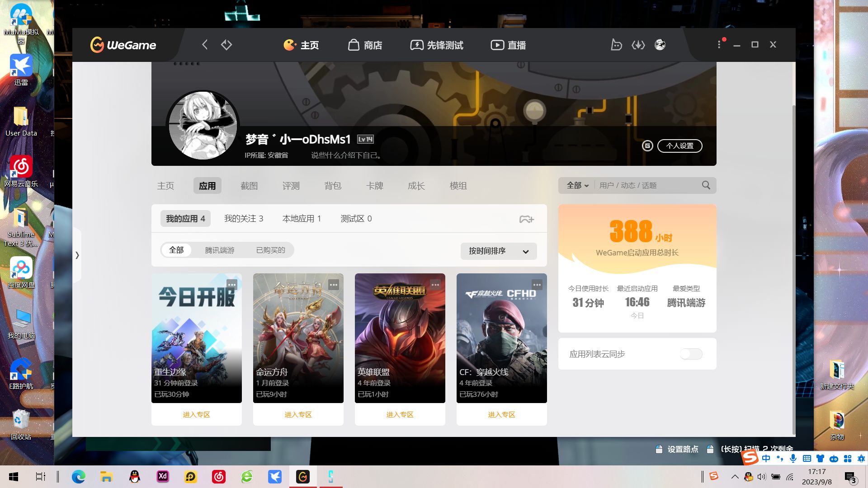This screenshot has height=488, width=868.
Task: Click 进入专区 under 重生边缘
Action: tap(197, 414)
